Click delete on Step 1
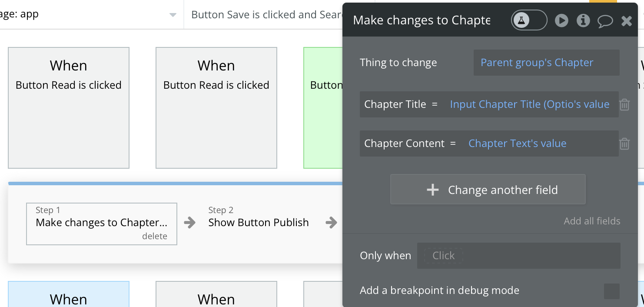This screenshot has height=307, width=644. [x=154, y=236]
